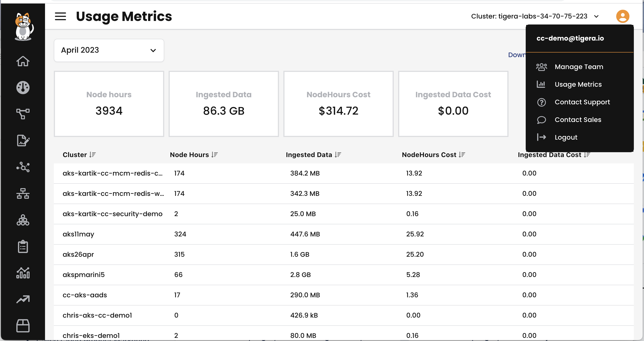The image size is (644, 341).
Task: Click cluster aks-kartik-cc-mcm-redis-c... row
Action: pyautogui.click(x=344, y=174)
